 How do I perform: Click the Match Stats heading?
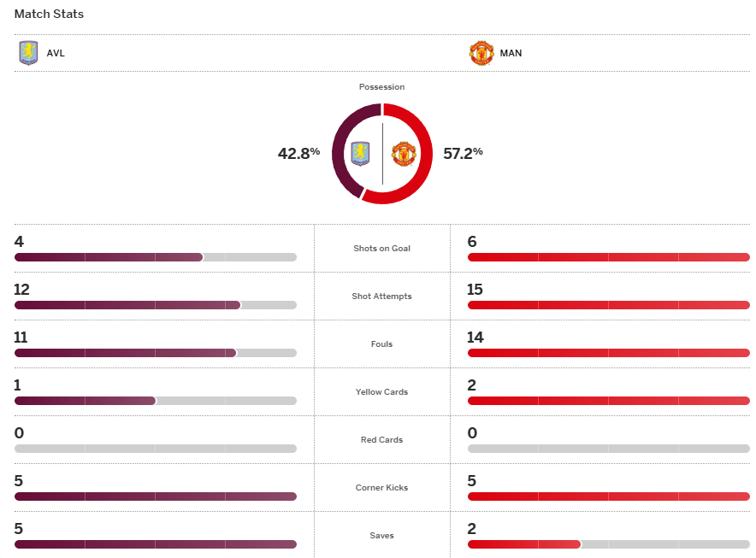tap(49, 15)
